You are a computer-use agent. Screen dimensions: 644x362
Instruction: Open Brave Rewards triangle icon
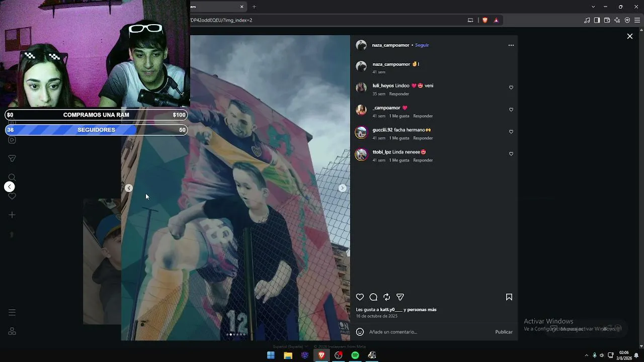(x=496, y=20)
